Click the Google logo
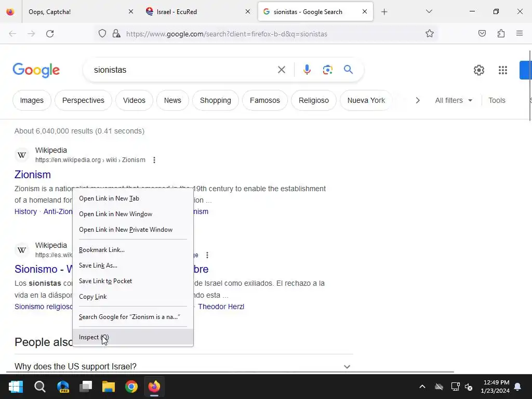 (x=36, y=70)
